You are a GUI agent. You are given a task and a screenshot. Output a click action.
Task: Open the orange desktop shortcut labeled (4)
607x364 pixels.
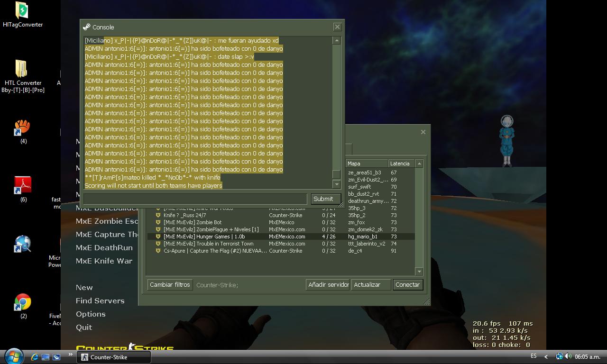(x=22, y=127)
